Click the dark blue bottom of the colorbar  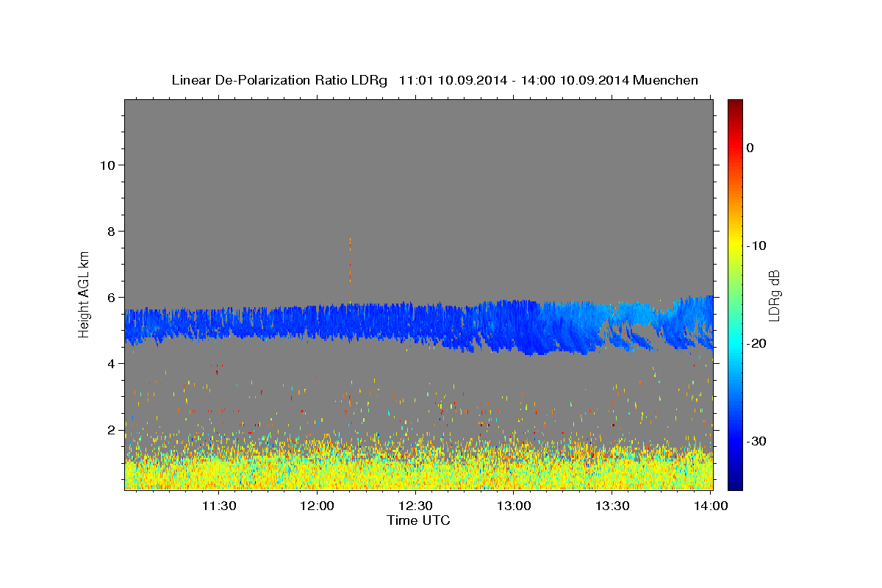pos(735,481)
